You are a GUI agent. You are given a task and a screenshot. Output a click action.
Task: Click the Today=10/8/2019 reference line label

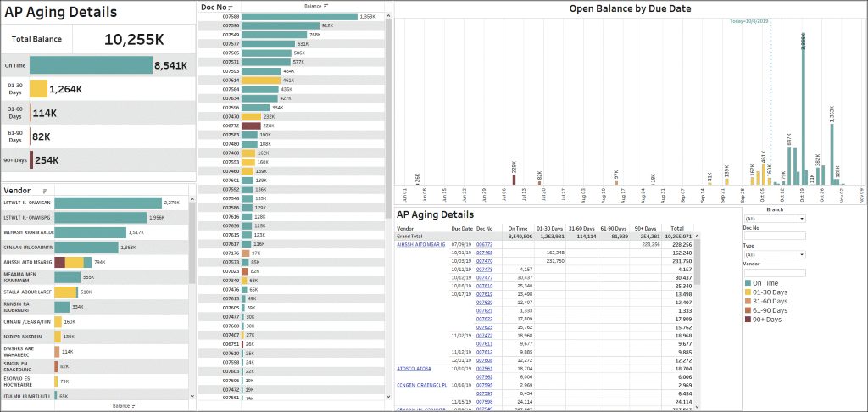749,21
